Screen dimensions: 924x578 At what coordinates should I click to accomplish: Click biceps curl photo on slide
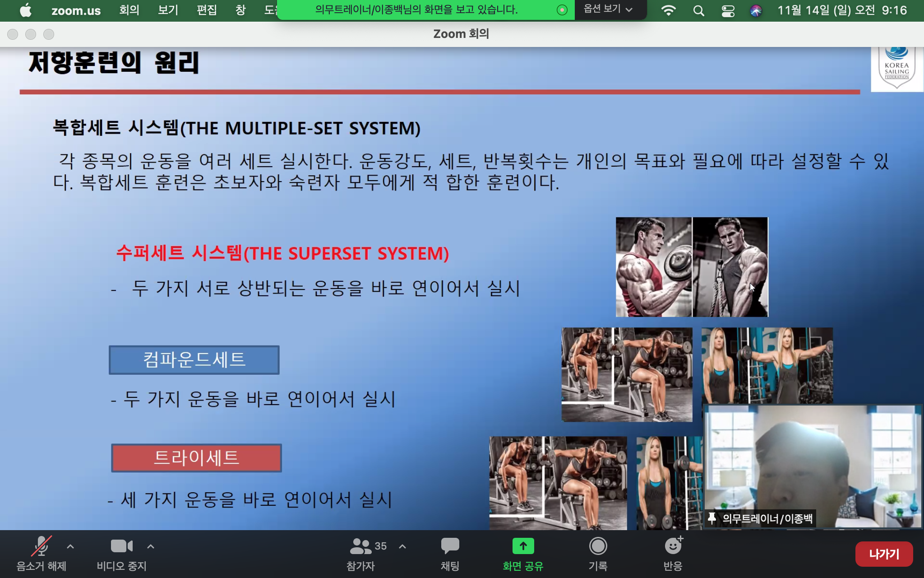point(654,267)
